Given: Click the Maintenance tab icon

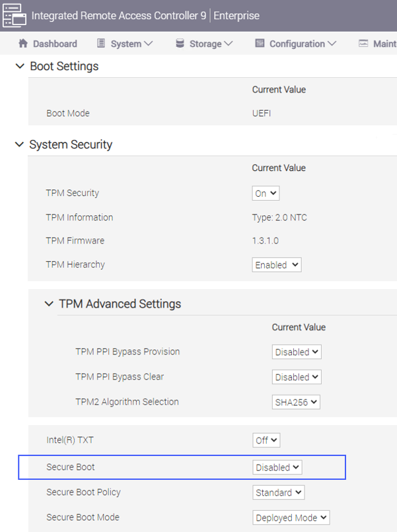Looking at the screenshot, I should click(363, 44).
